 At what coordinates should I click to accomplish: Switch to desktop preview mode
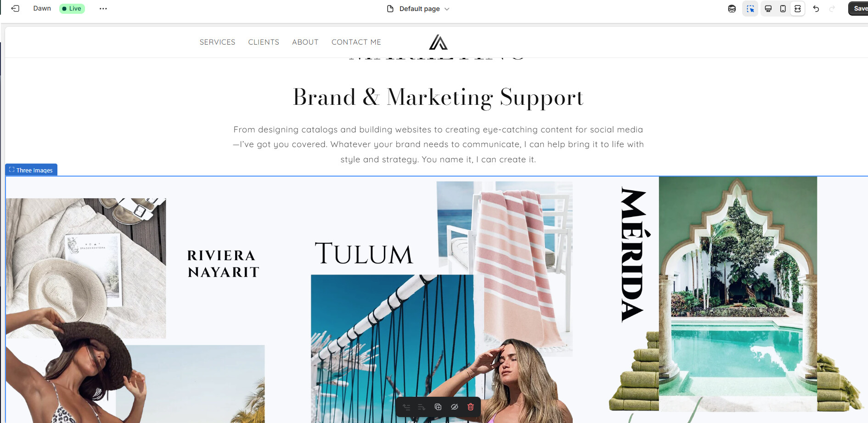click(x=768, y=9)
